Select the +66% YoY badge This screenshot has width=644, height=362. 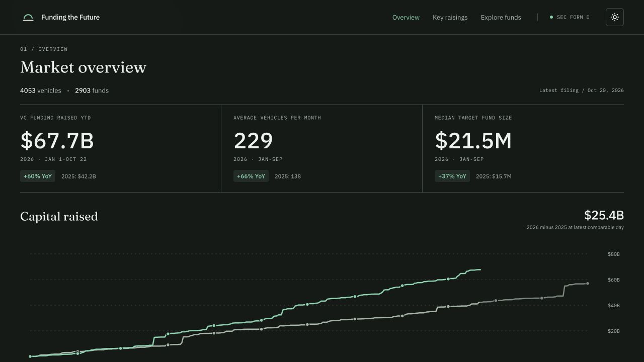coord(251,176)
